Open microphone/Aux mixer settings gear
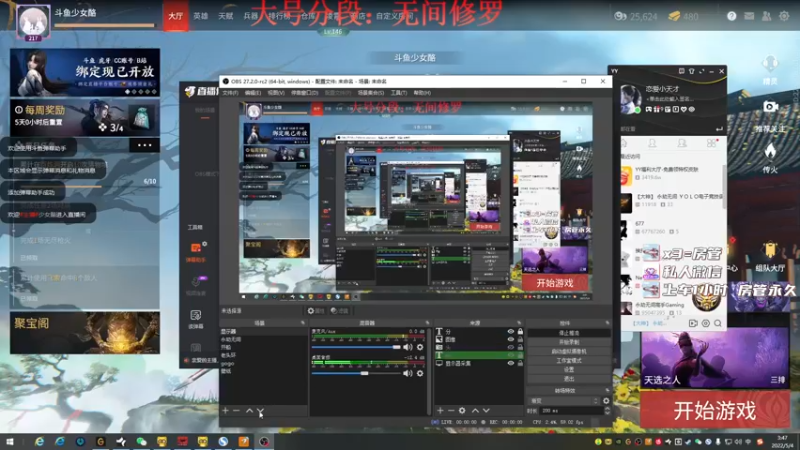The image size is (800, 450). click(420, 347)
